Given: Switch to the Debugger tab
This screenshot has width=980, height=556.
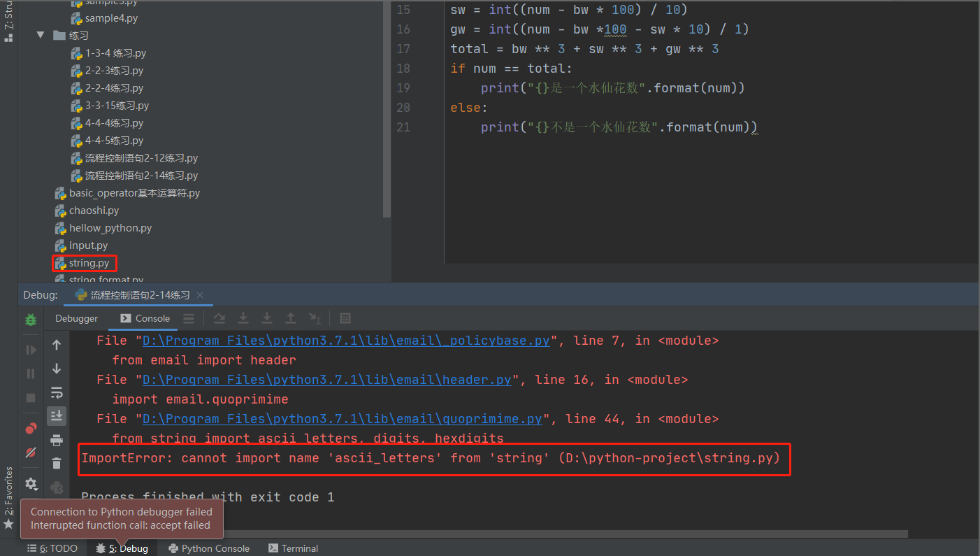Looking at the screenshot, I should (77, 318).
